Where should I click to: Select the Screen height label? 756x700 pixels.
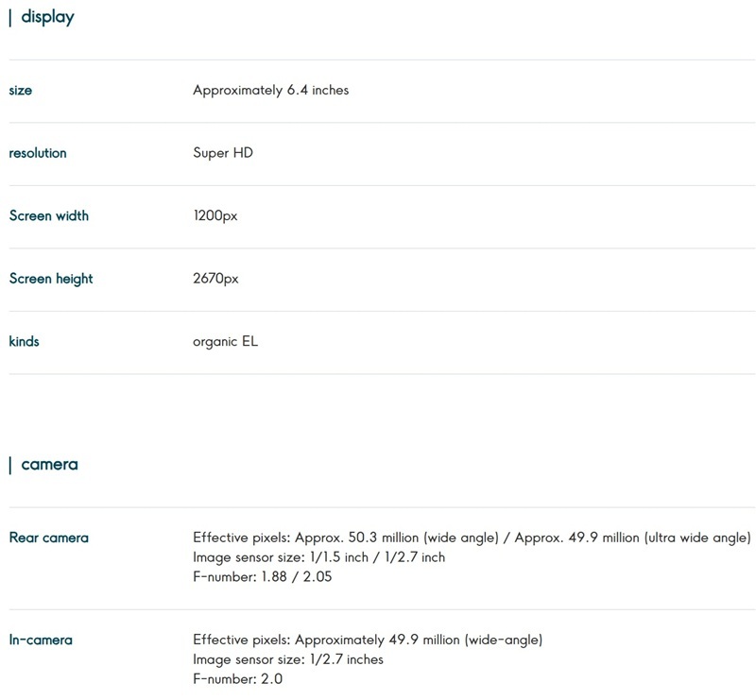[x=51, y=279]
